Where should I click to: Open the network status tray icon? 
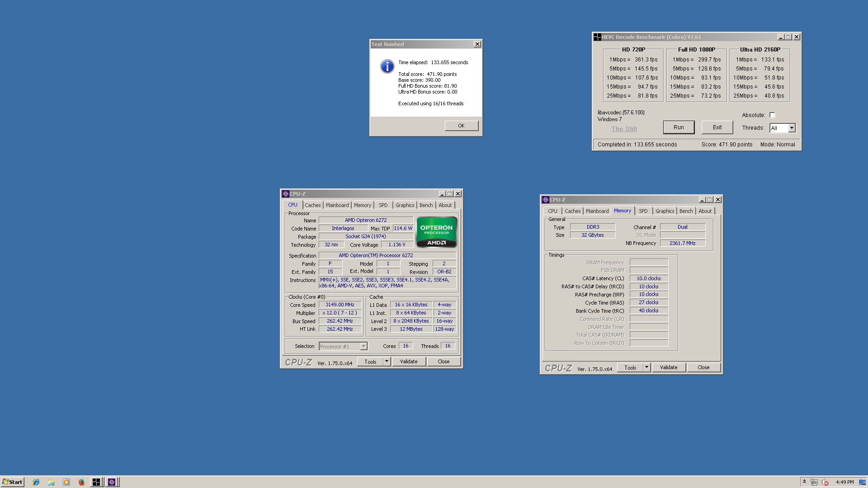click(x=814, y=482)
